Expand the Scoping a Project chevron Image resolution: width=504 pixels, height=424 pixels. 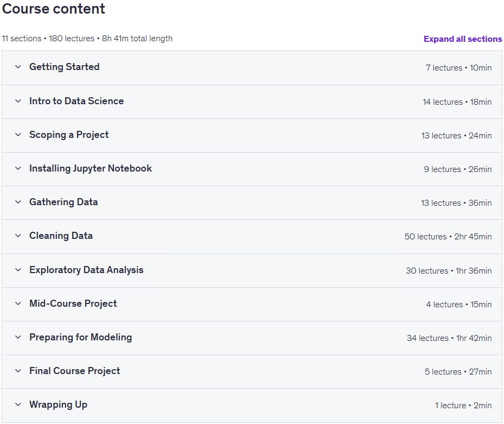(18, 135)
